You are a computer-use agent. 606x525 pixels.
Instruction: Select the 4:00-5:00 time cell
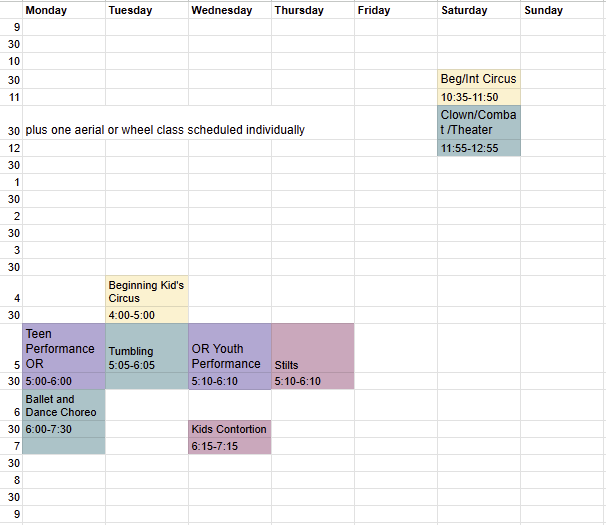click(147, 315)
